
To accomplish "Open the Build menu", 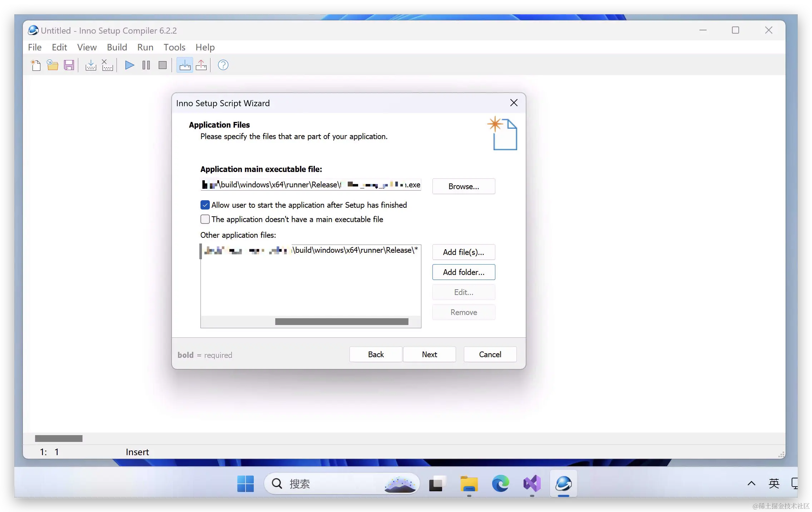I will pyautogui.click(x=117, y=47).
